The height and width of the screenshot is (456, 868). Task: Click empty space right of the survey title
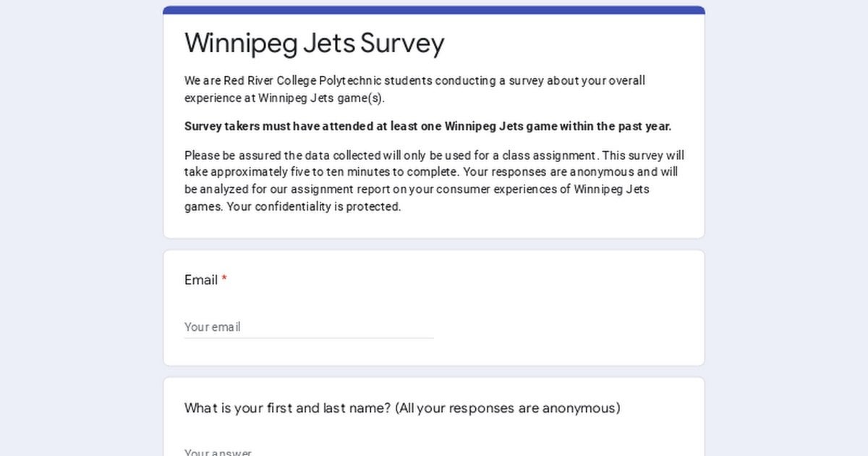pyautogui.click(x=571, y=43)
